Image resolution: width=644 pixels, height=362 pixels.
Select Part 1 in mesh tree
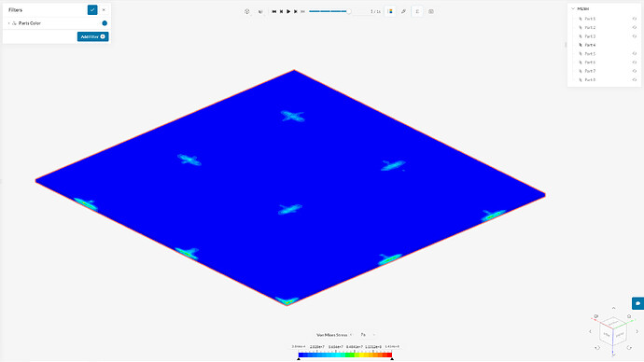[x=590, y=19]
